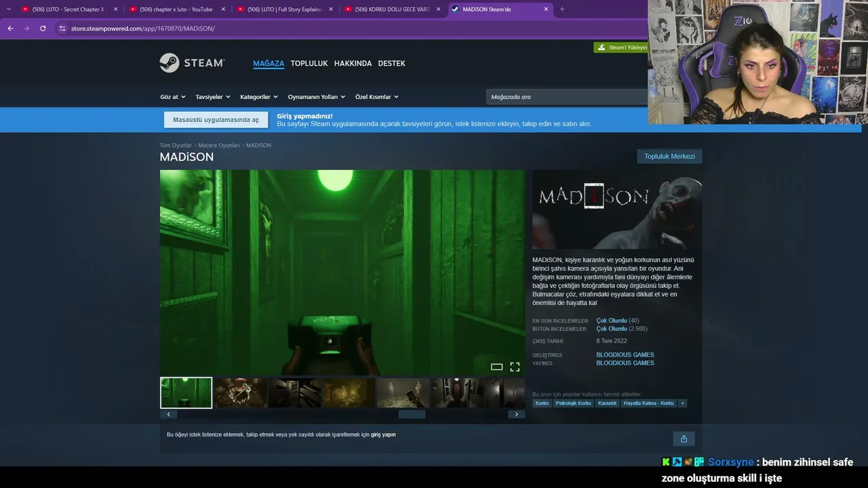This screenshot has height=488, width=868.
Task: Click the Psikolojik Korku tag
Action: click(574, 403)
